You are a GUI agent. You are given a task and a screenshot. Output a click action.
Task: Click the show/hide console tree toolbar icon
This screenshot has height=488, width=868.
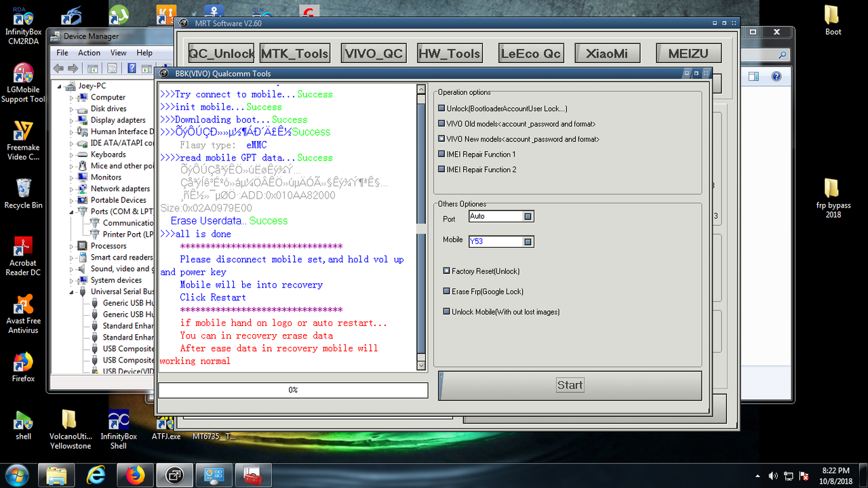coord(93,68)
